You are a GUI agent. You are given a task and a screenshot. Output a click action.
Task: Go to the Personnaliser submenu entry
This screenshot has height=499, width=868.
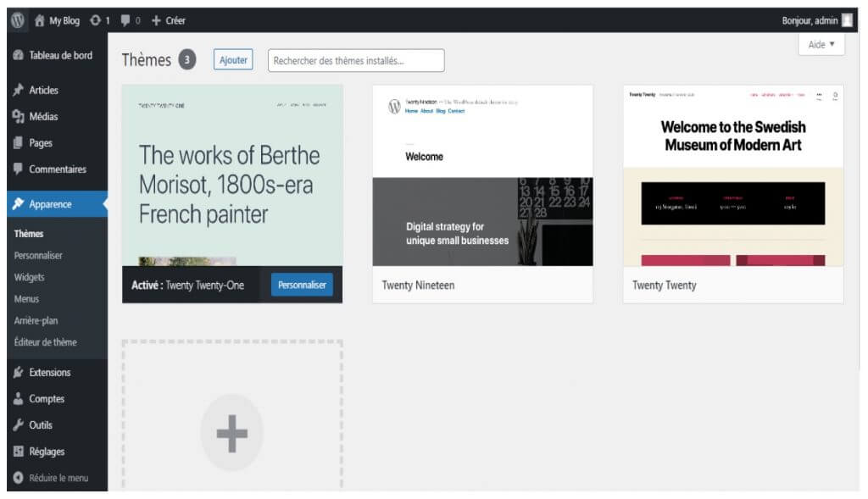(38, 256)
